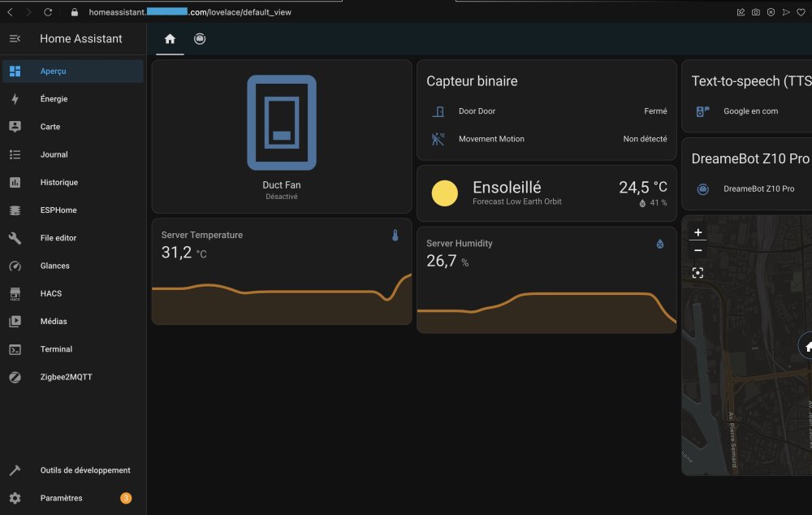
Task: Click the Home Assistant title in sidebar
Action: [80, 39]
